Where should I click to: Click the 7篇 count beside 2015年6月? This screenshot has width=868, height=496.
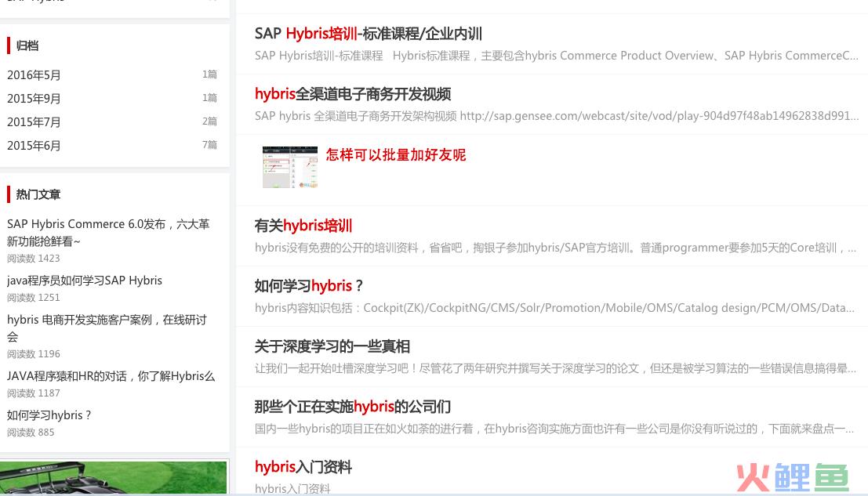pyautogui.click(x=210, y=145)
